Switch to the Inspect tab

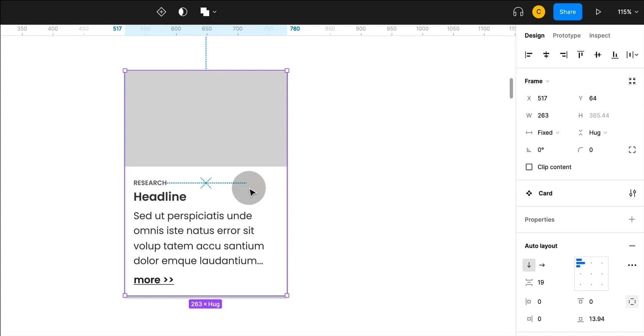599,35
